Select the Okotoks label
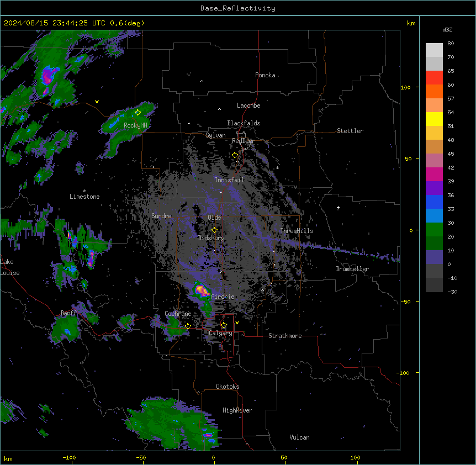 tap(228, 387)
